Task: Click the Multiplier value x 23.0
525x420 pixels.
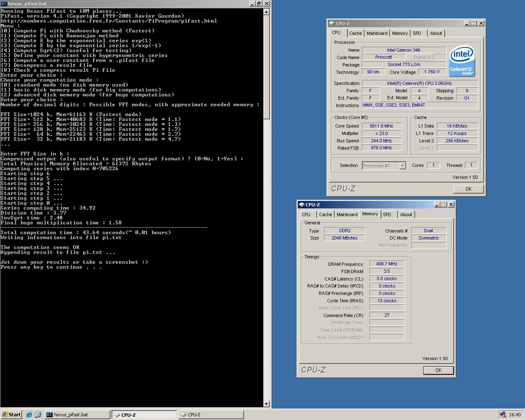Action: click(x=381, y=134)
